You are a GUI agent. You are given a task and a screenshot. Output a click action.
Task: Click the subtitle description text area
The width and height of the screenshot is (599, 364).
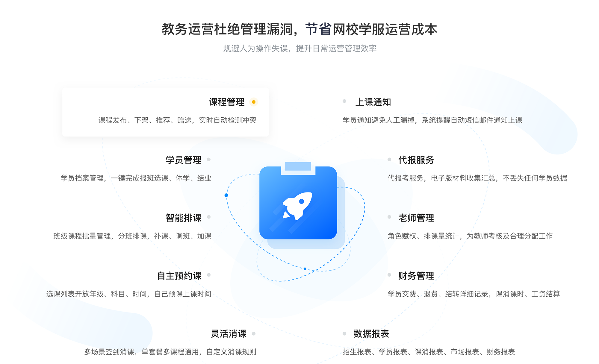pyautogui.click(x=299, y=44)
